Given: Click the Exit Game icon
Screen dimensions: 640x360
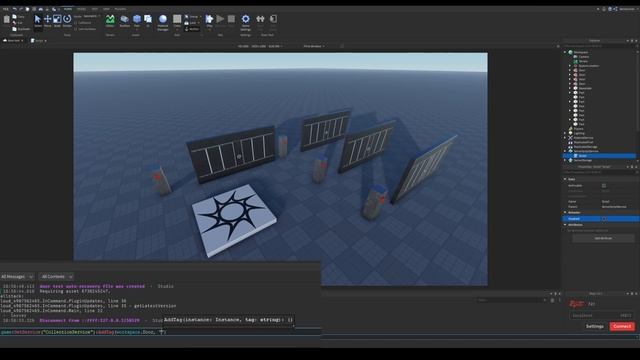Looking at the screenshot, I should 273,19.
